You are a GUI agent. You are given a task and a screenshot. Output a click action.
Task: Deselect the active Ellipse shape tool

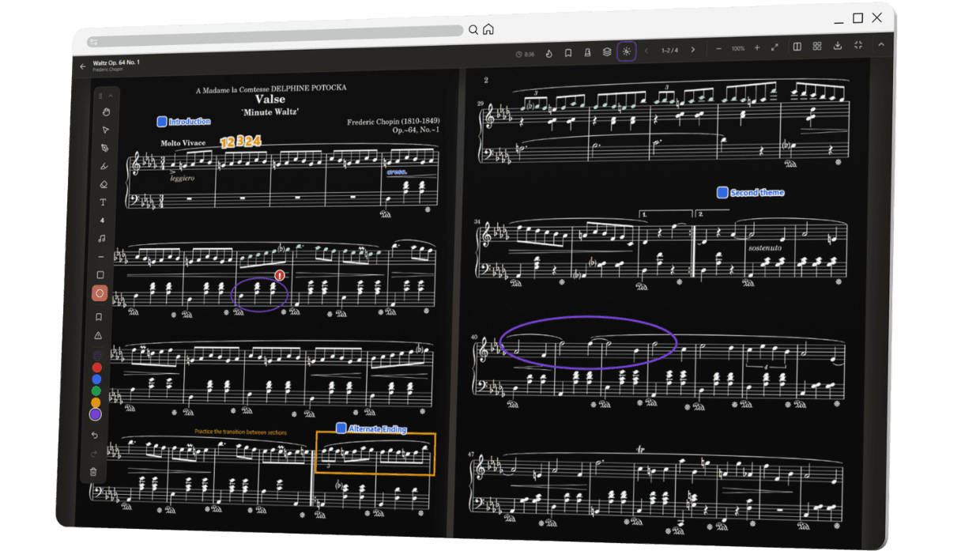click(100, 293)
